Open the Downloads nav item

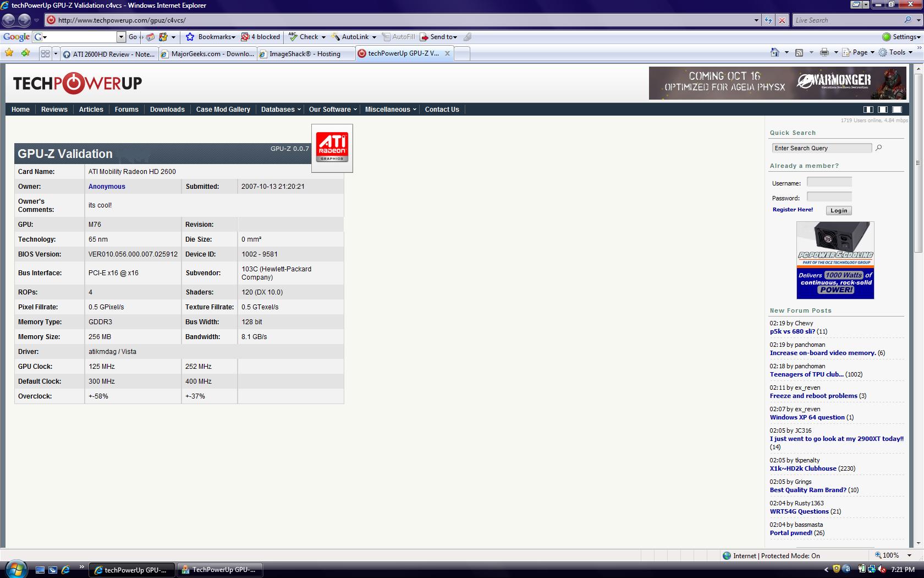point(167,110)
